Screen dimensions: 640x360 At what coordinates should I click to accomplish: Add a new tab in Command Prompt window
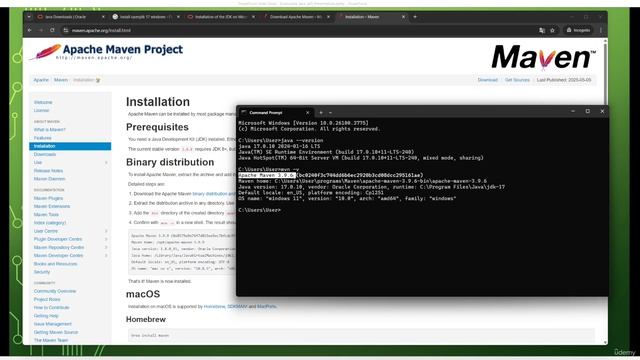tap(321, 113)
